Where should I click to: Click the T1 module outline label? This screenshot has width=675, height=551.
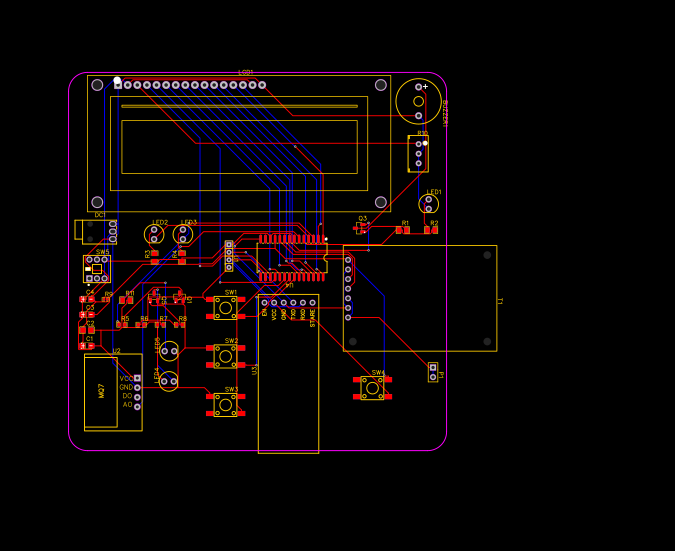(x=500, y=301)
